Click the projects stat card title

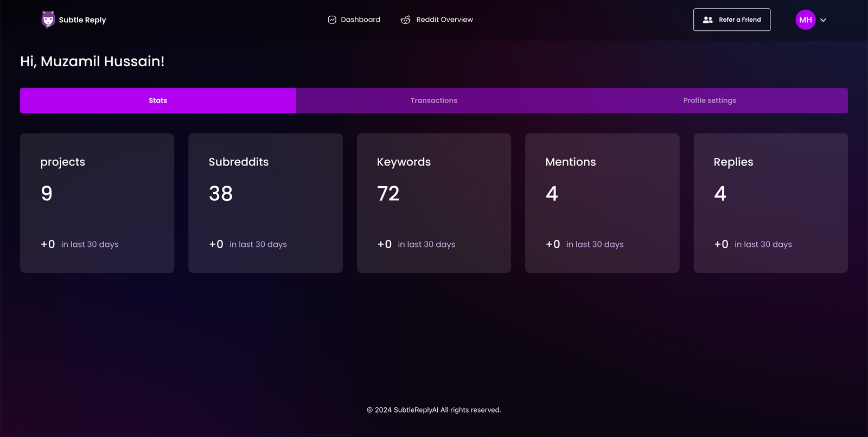(x=63, y=162)
